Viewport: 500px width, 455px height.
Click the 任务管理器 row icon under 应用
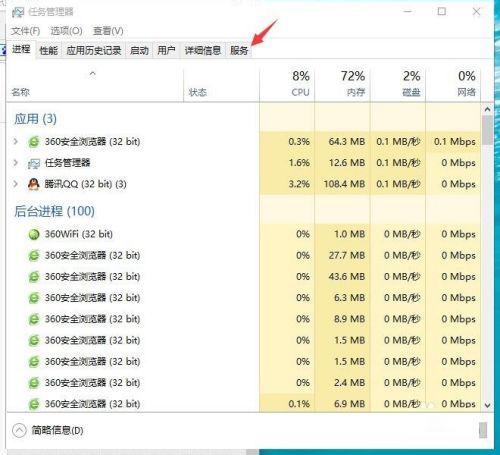click(x=33, y=163)
